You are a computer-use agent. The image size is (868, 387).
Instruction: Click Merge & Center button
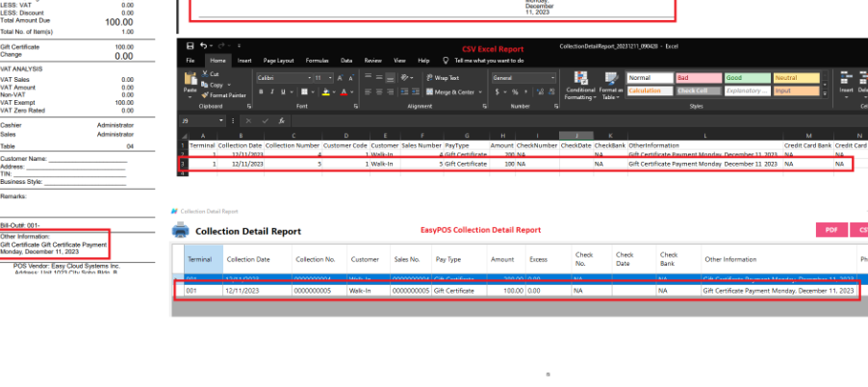pos(450,91)
